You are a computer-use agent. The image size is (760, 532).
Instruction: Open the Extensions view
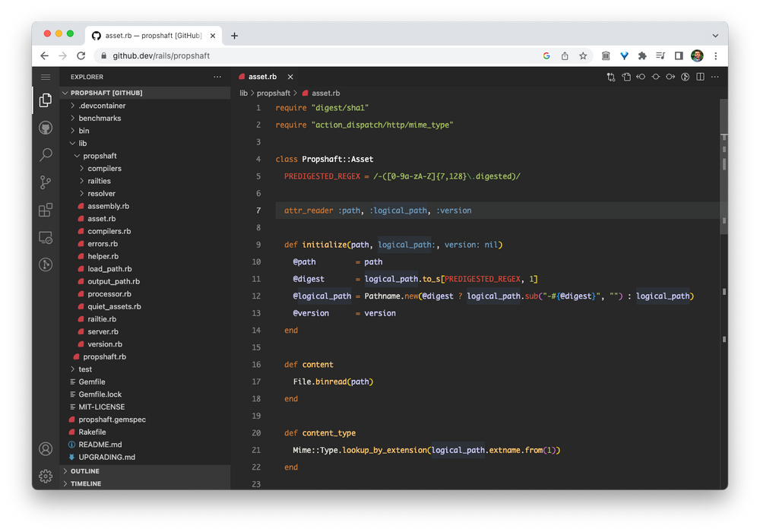[46, 210]
